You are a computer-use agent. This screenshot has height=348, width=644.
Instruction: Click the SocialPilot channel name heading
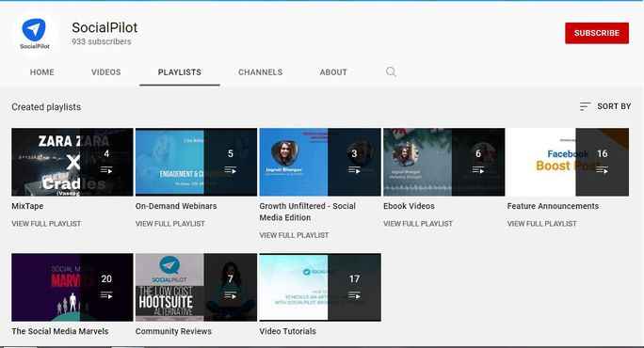[105, 27]
